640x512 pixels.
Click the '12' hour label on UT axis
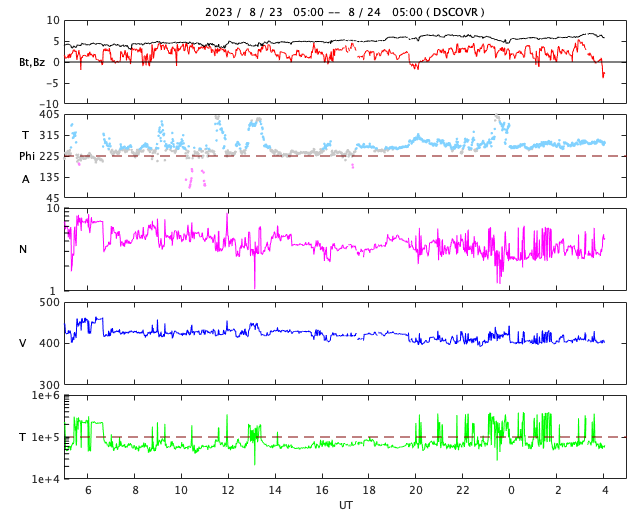tap(228, 490)
